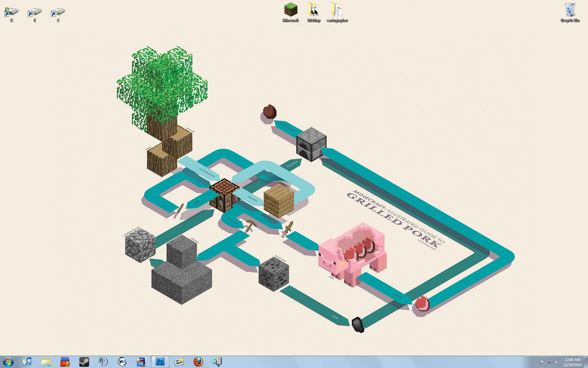The width and height of the screenshot is (588, 368).
Task: Switch to Photoshop in the taskbar
Action: [x=160, y=362]
